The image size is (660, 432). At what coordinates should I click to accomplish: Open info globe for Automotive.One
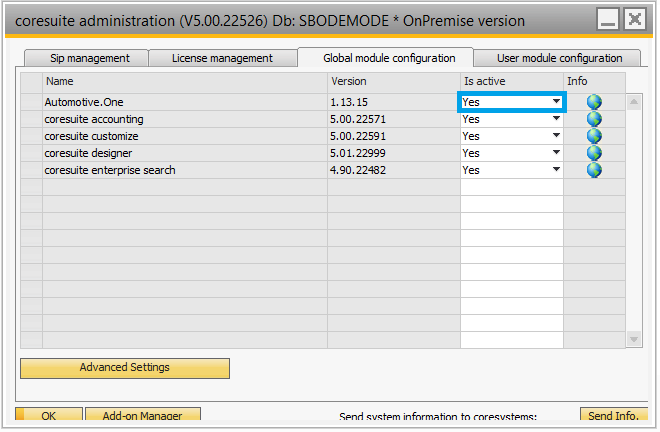594,102
